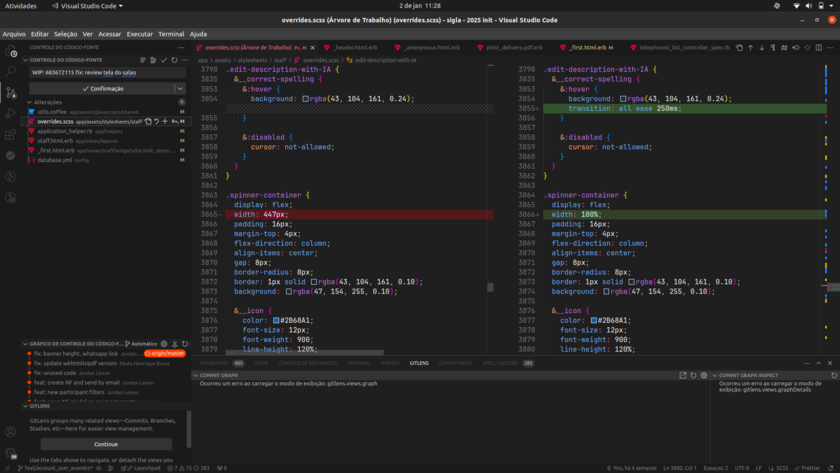Open the Confirmação commit dropdown arrow
The height and width of the screenshot is (473, 840).
(181, 88)
